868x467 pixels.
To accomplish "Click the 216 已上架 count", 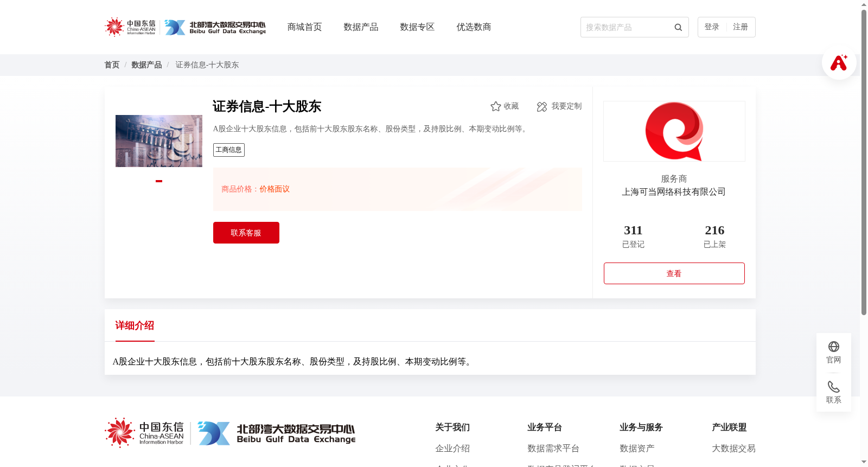I will [714, 236].
